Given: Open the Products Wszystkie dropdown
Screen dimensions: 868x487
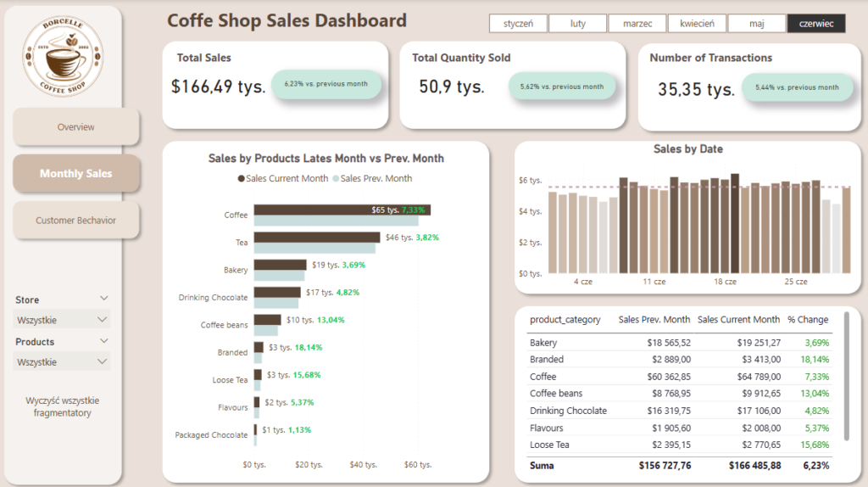Looking at the screenshot, I should coord(63,361).
